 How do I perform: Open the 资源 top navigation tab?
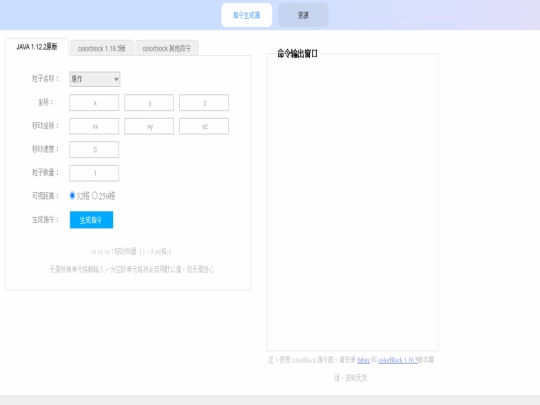coord(303,15)
